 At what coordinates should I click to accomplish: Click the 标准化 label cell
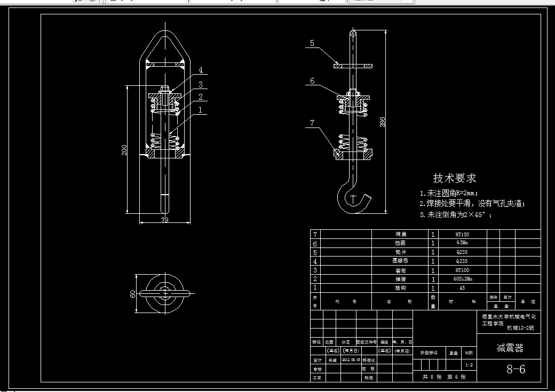coord(368,360)
